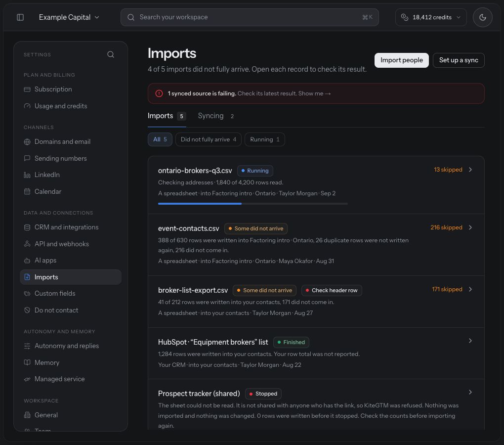
Task: Click the Domains and email globe icon
Action: pos(27,141)
